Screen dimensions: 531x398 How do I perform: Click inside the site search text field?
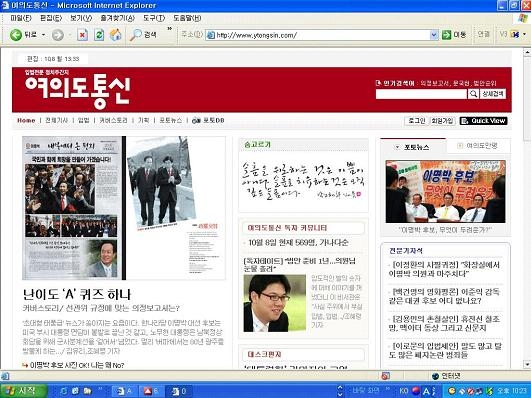coord(421,94)
